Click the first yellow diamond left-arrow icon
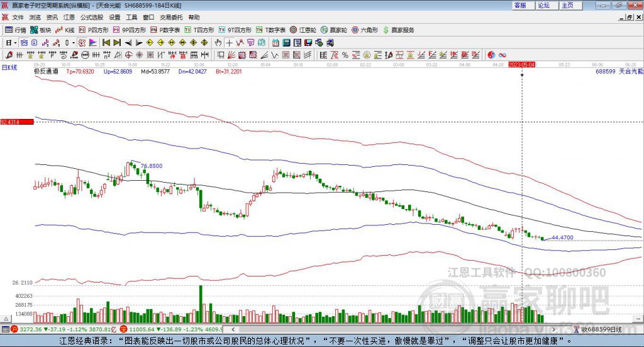 (x=150, y=43)
